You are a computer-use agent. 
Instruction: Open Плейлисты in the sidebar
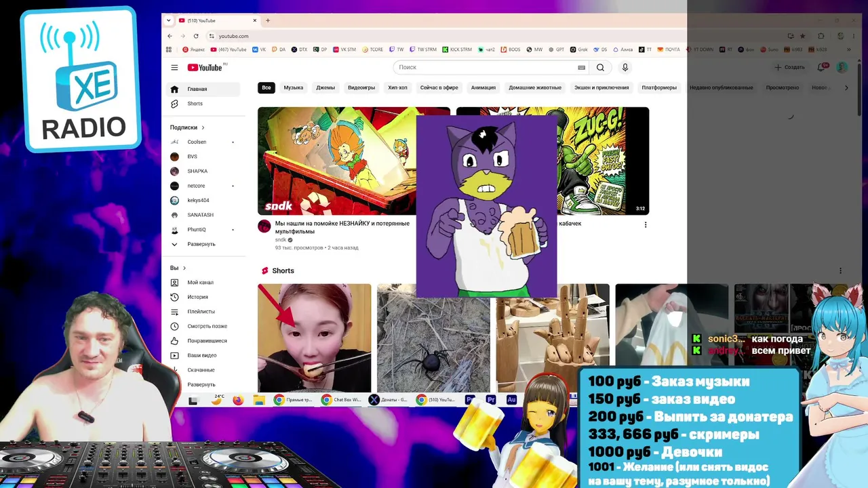(x=203, y=312)
